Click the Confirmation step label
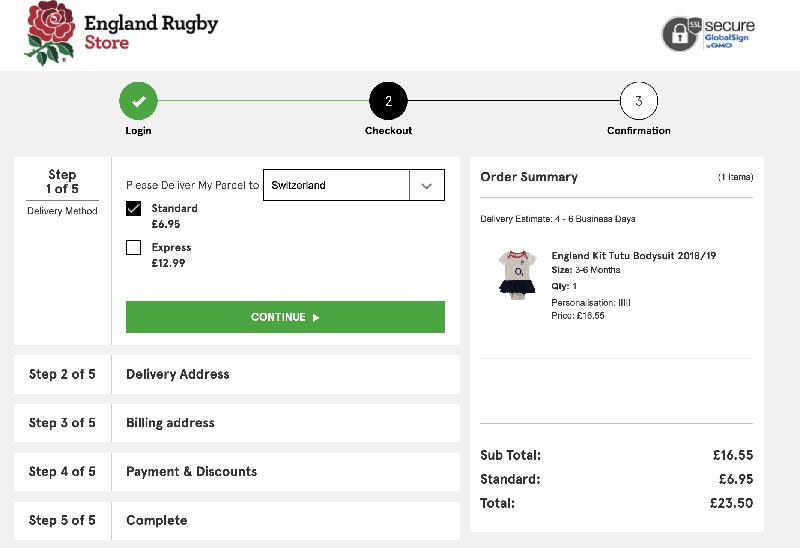This screenshot has height=548, width=800. pyautogui.click(x=639, y=131)
